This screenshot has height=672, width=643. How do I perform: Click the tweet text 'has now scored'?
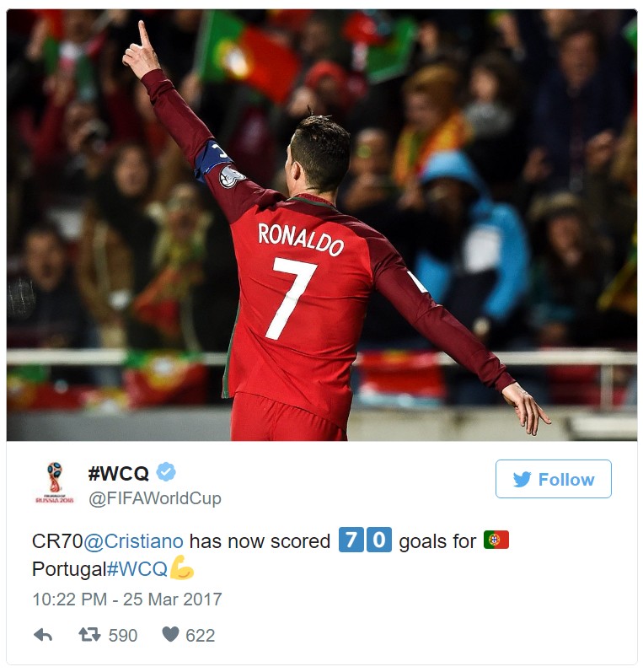260,540
